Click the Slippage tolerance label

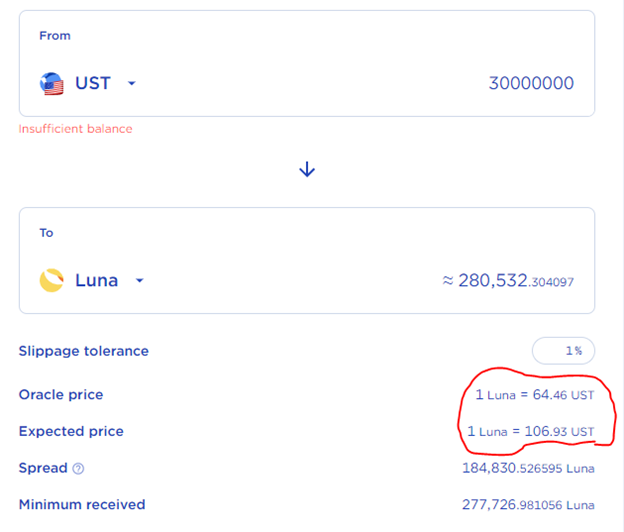click(x=84, y=351)
